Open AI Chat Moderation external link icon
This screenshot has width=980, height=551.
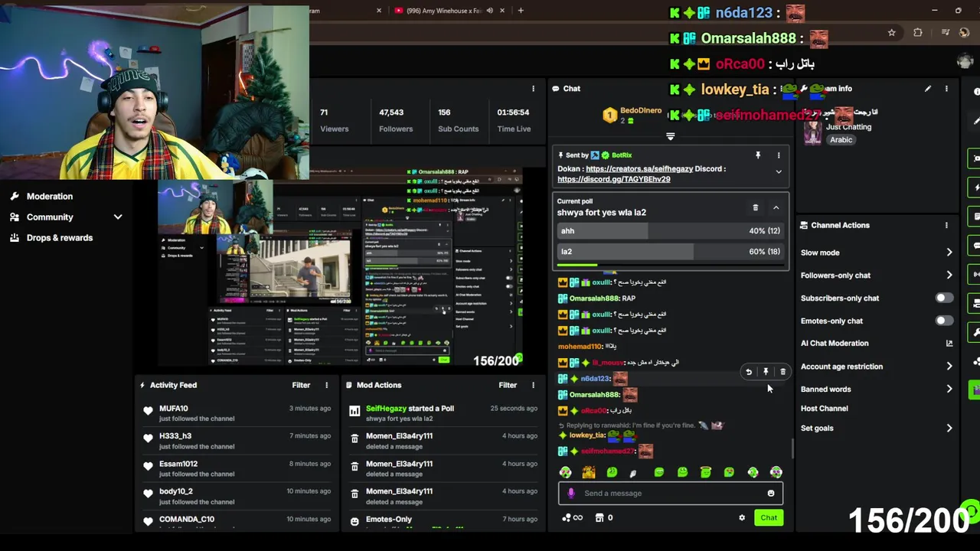click(x=949, y=344)
